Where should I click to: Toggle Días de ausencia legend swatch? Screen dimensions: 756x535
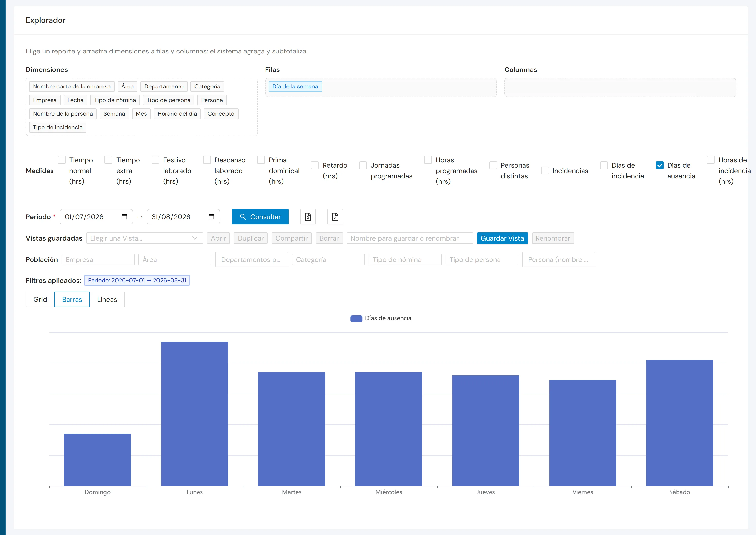356,319
